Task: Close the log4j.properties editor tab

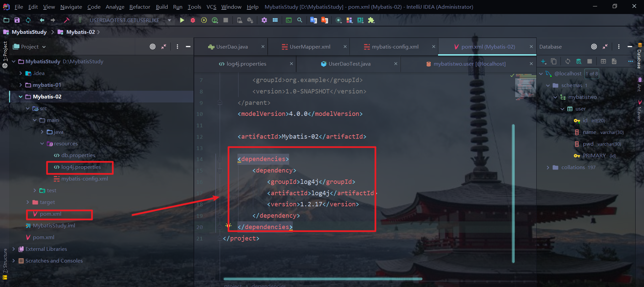Action: click(x=291, y=64)
